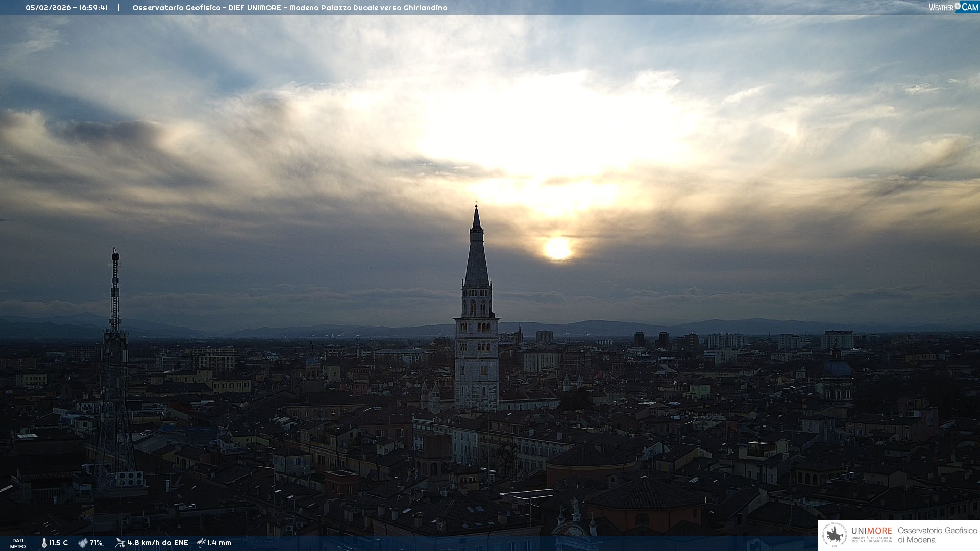Click the rain umbrella precipitation icon
Screen dimensions: 980x551
click(x=201, y=543)
